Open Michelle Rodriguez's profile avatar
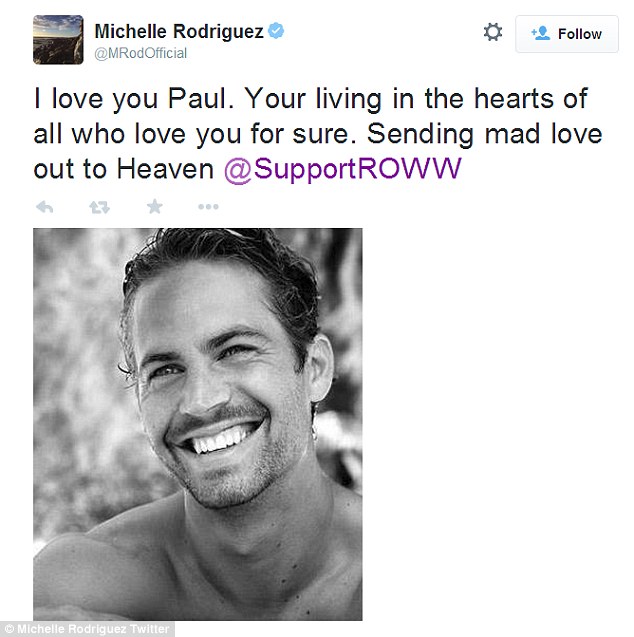Screen dimensions: 634x637 (x=58, y=39)
